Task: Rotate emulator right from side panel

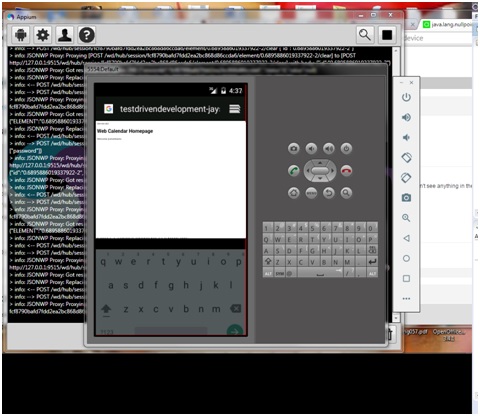Action: (x=406, y=178)
